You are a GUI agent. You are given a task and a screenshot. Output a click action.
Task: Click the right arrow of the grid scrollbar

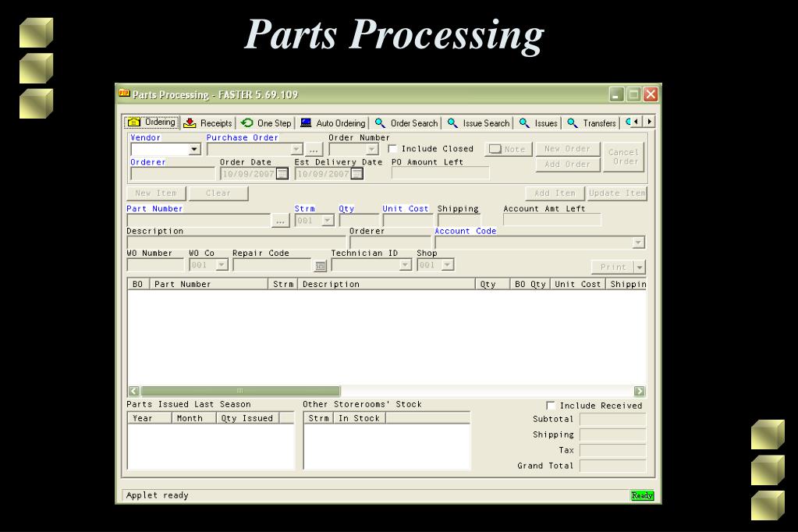(x=640, y=391)
